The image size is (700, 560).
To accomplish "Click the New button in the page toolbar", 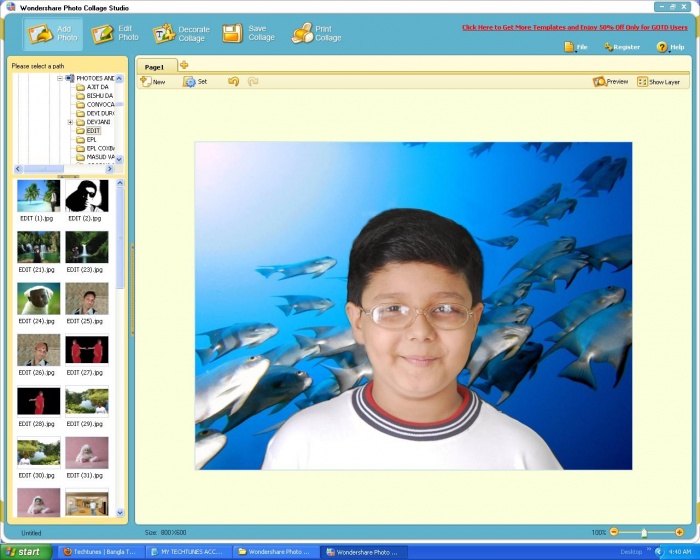I will click(x=153, y=82).
